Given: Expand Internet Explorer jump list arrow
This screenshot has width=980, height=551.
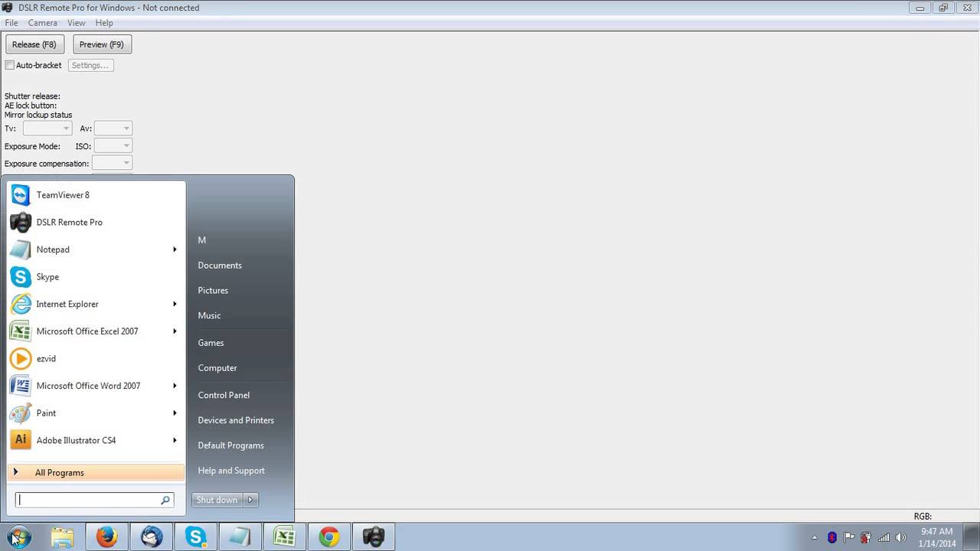Looking at the screenshot, I should (x=175, y=304).
